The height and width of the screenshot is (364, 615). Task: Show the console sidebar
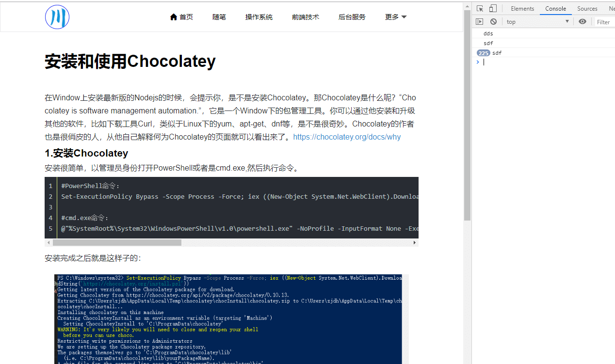click(480, 22)
